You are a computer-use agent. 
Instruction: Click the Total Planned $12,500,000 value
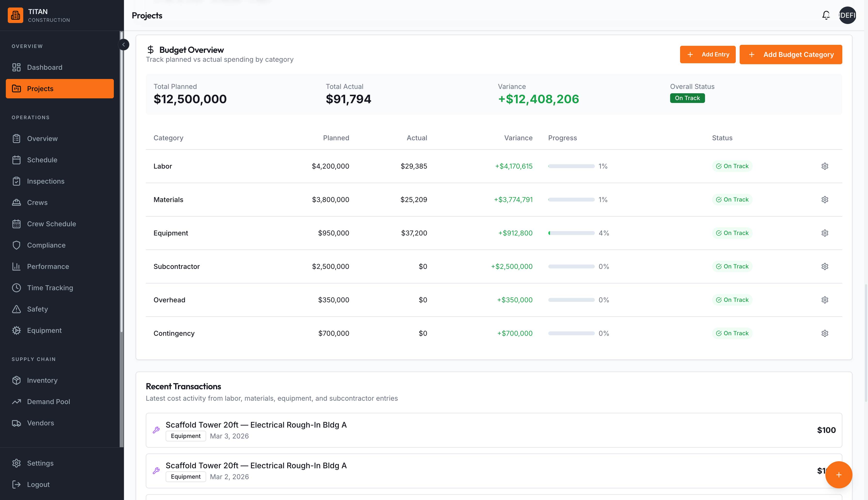click(x=190, y=99)
